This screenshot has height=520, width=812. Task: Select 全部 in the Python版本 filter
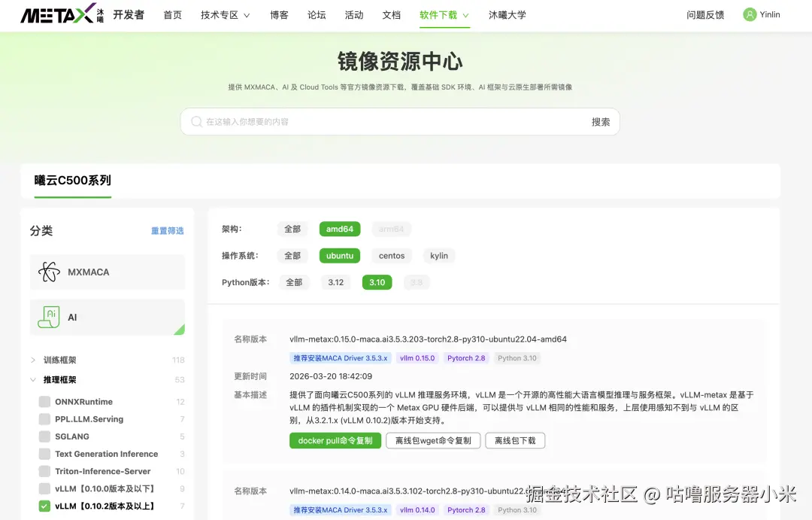coord(294,282)
